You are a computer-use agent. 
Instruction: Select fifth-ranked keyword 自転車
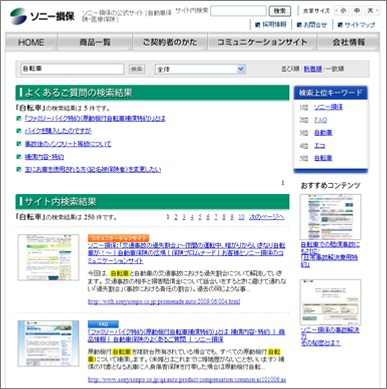pyautogui.click(x=323, y=158)
